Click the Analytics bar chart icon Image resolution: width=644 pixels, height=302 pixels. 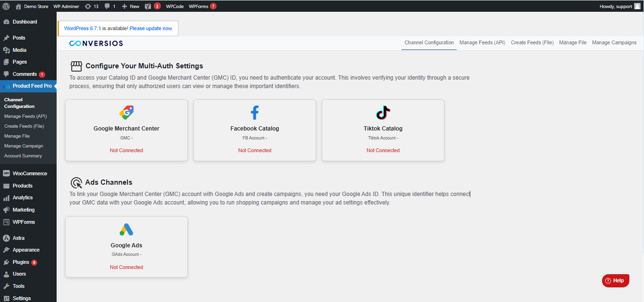click(6, 197)
